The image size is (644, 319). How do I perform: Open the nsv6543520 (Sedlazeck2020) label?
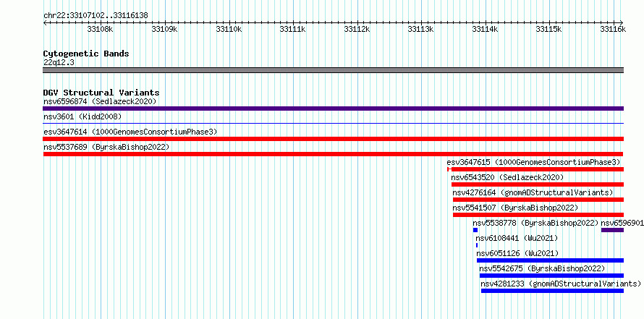(508, 177)
